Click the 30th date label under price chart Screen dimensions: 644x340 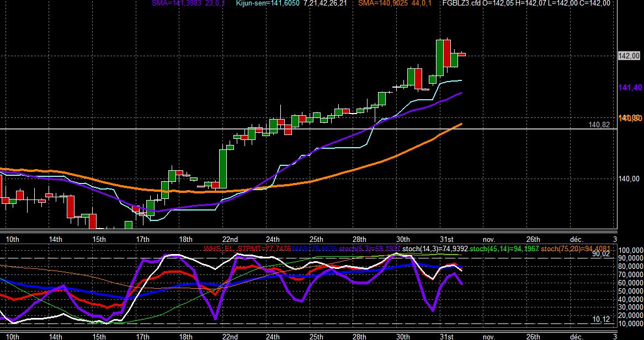coord(403,240)
